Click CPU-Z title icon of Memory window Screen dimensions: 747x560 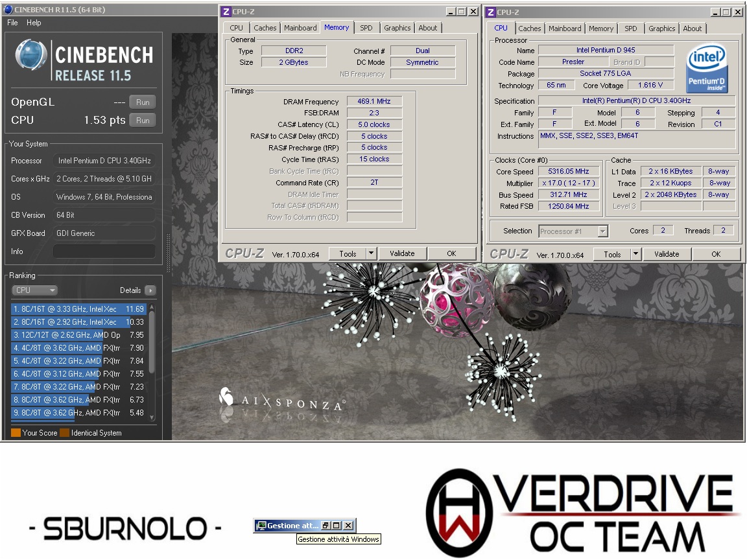click(x=226, y=12)
